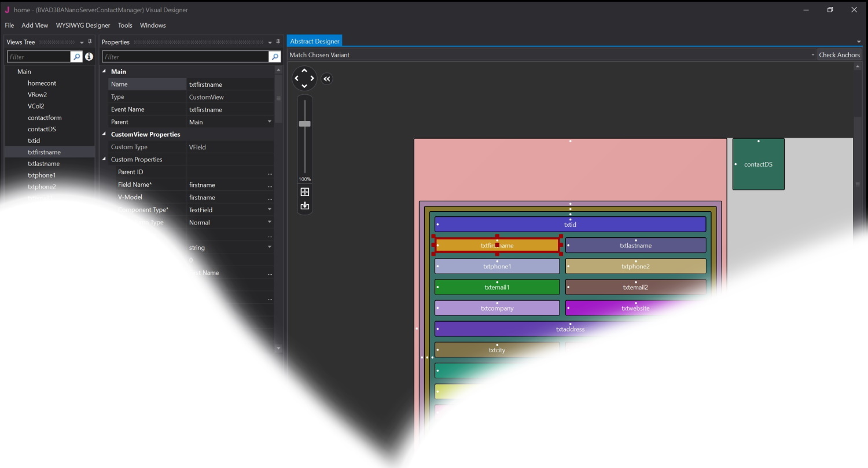The height and width of the screenshot is (468, 868).
Task: Click the app logo in title bar
Action: (8, 10)
